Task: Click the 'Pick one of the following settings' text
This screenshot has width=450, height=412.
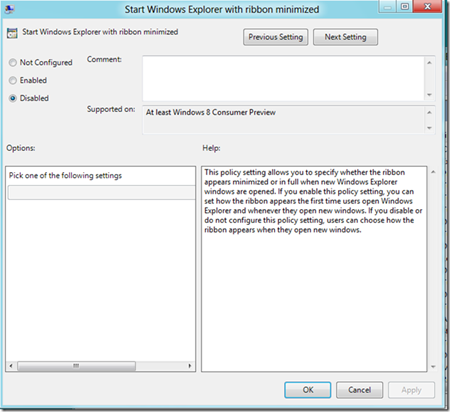Action: pyautogui.click(x=65, y=176)
